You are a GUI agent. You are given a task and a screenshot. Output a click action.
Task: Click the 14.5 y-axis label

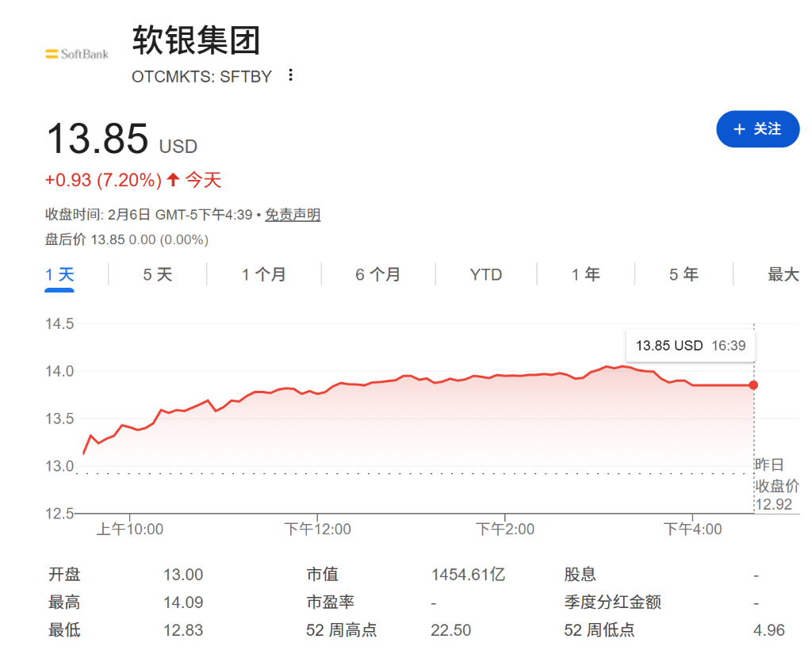tap(59, 324)
